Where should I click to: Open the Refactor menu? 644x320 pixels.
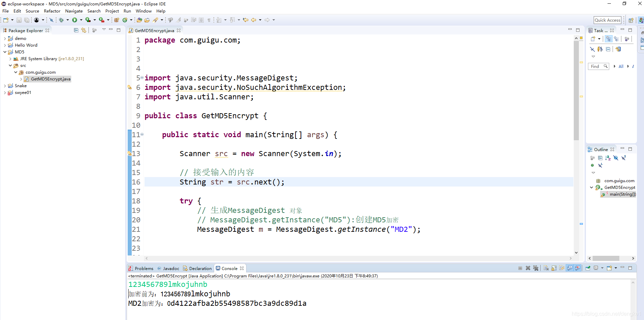click(52, 11)
